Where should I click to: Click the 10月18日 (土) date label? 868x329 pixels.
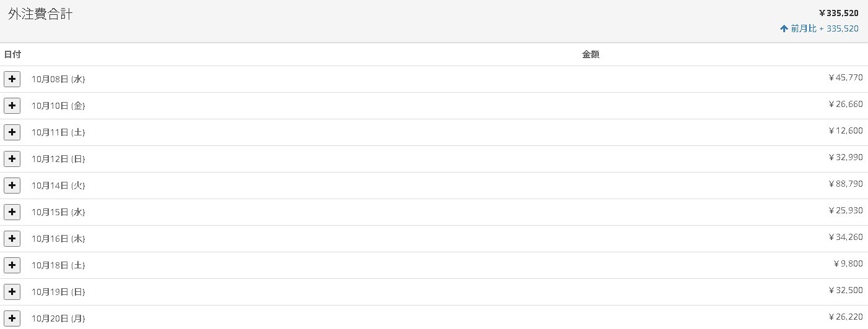58,265
